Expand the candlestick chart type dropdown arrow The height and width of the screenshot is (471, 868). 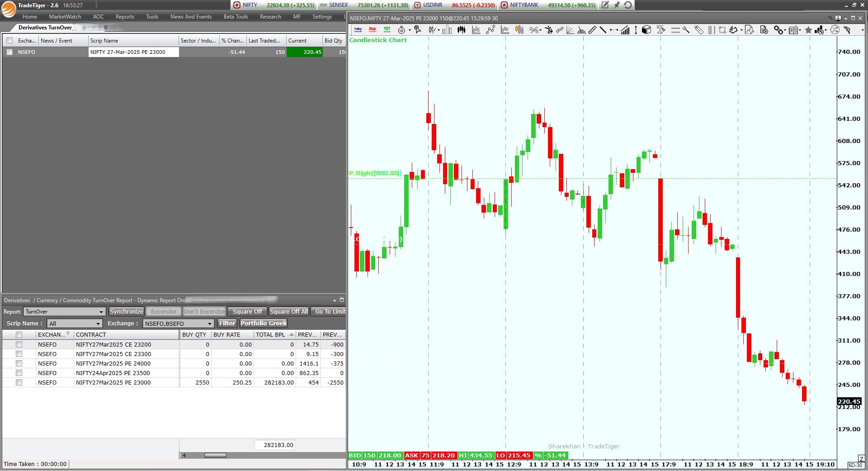tap(439, 30)
